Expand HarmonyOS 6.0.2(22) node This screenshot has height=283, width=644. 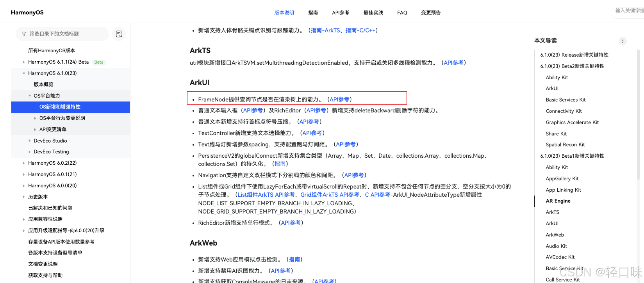coord(23,163)
